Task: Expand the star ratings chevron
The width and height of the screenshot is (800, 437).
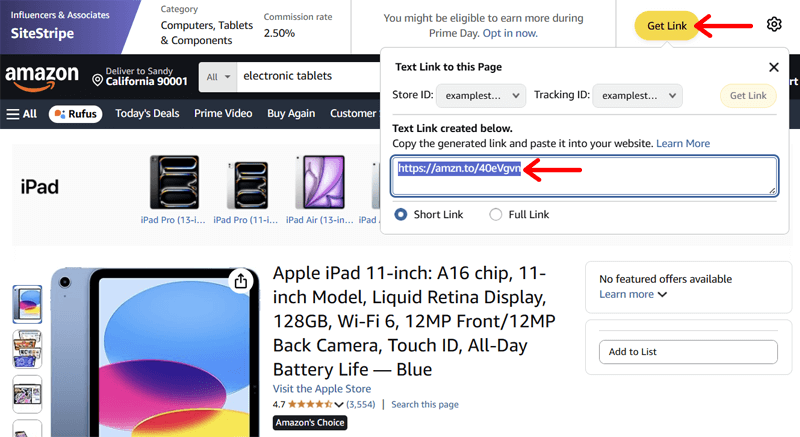Action: coord(339,405)
